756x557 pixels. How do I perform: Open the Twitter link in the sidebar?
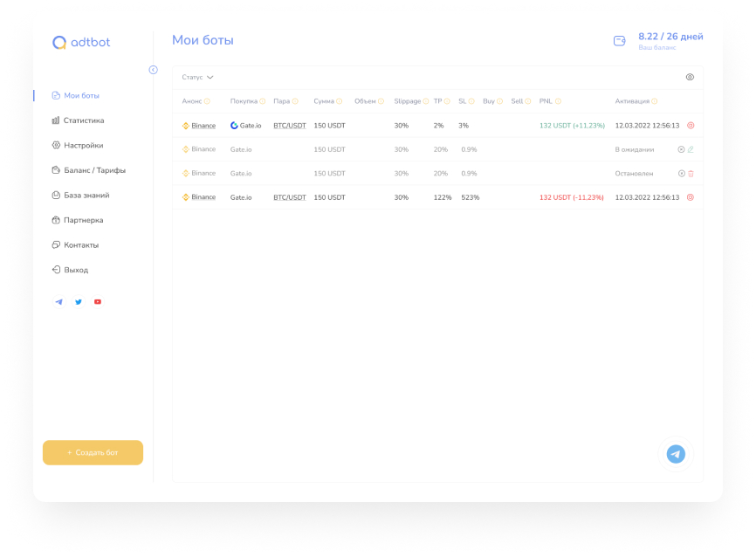(x=79, y=302)
